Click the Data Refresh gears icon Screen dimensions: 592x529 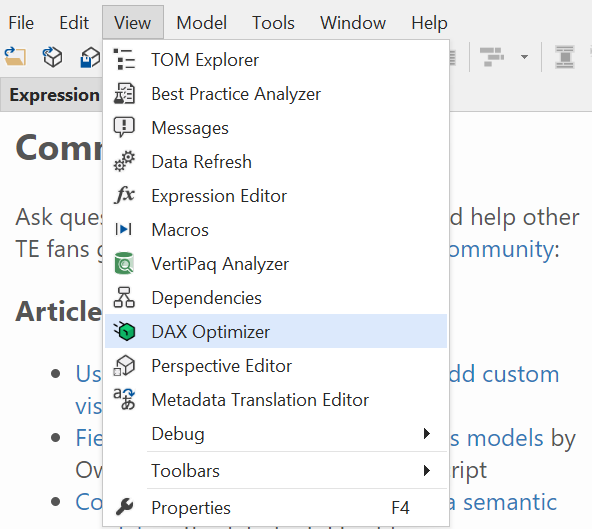coord(124,162)
